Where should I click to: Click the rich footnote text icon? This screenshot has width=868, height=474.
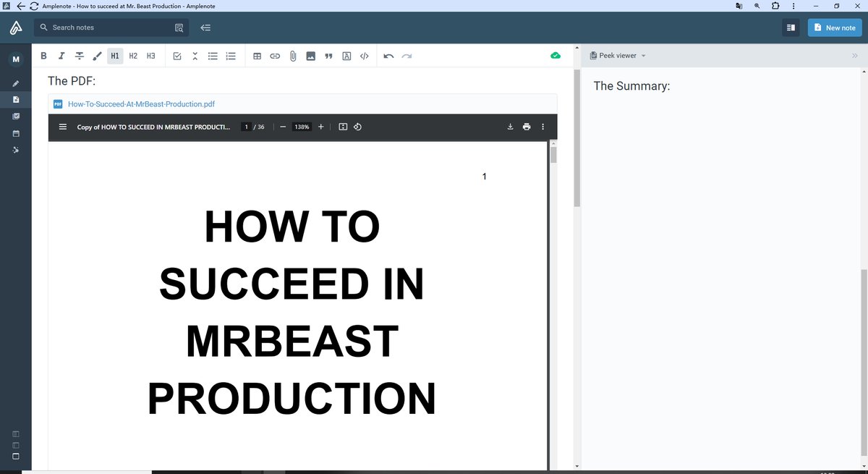(x=346, y=56)
